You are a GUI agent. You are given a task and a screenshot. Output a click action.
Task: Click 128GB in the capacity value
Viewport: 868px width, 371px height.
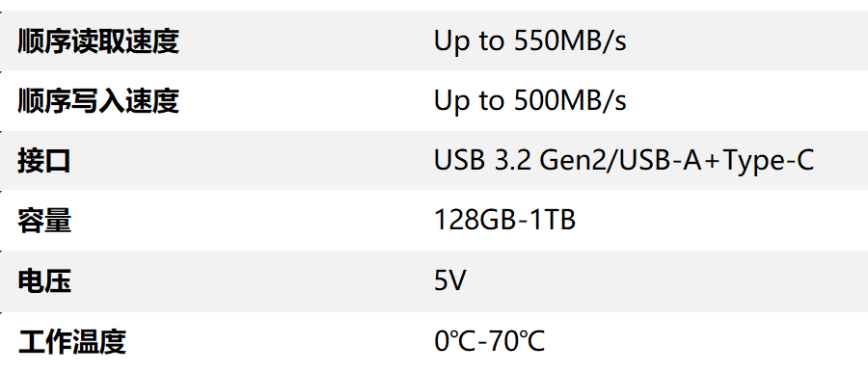(475, 220)
